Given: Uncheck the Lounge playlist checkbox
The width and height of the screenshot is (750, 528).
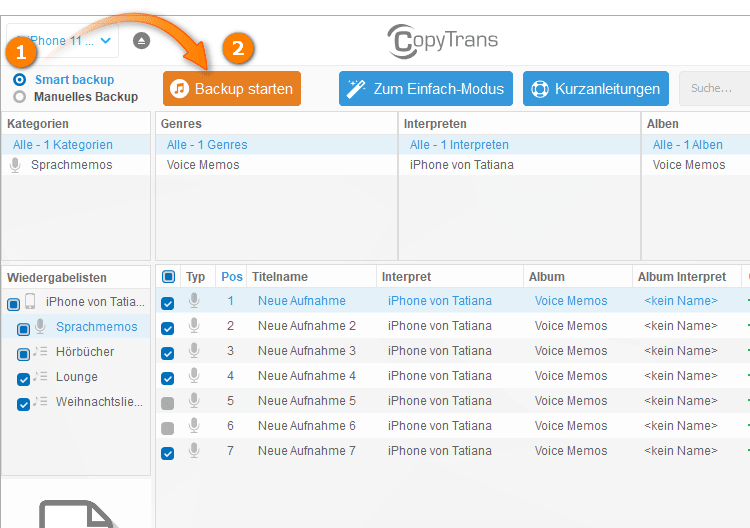Looking at the screenshot, I should 23,379.
